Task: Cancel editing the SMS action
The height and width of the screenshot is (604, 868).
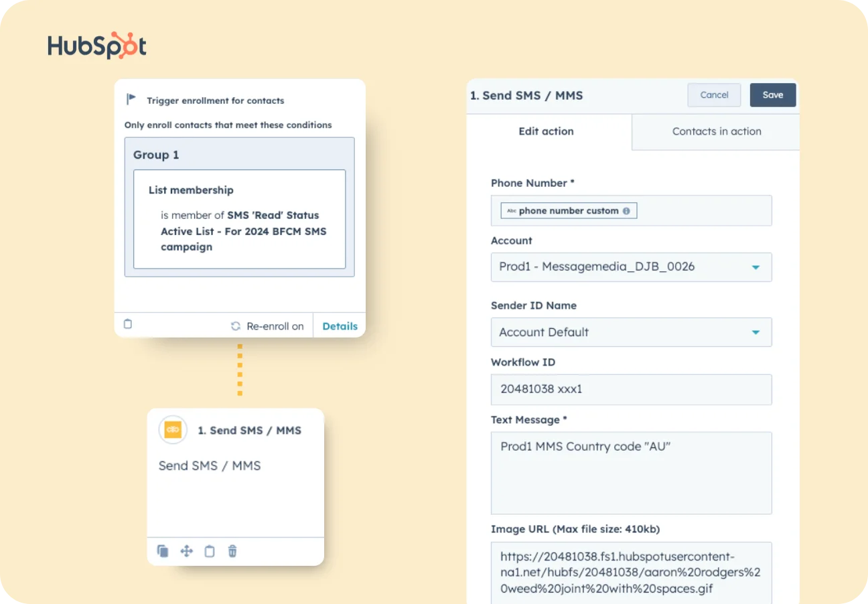Action: (x=714, y=95)
